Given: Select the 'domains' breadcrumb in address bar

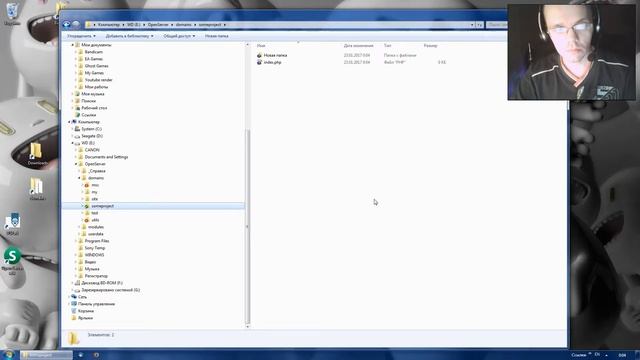Looking at the screenshot, I should 184,24.
